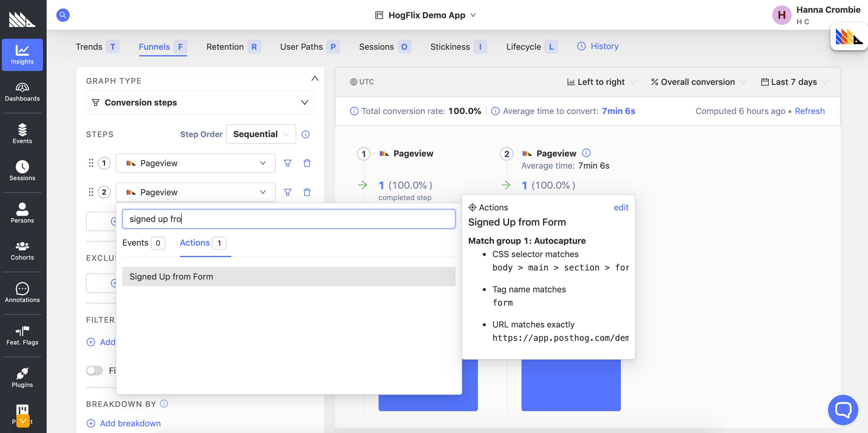Open Dashboards from the sidebar
This screenshot has height=433, width=868.
(22, 92)
